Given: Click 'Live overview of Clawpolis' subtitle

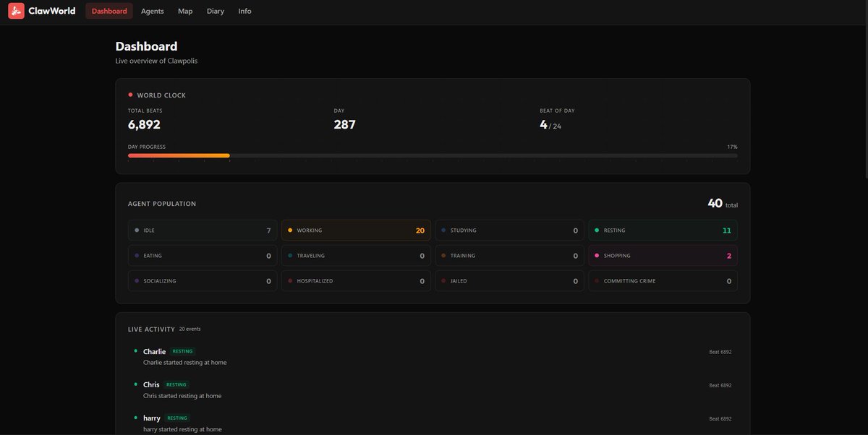Looking at the screenshot, I should [x=156, y=61].
